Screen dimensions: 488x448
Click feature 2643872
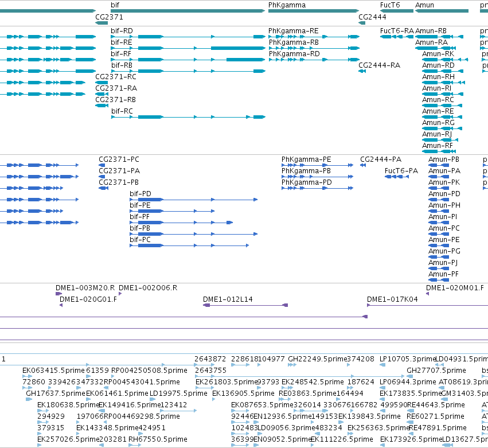coord(210,359)
